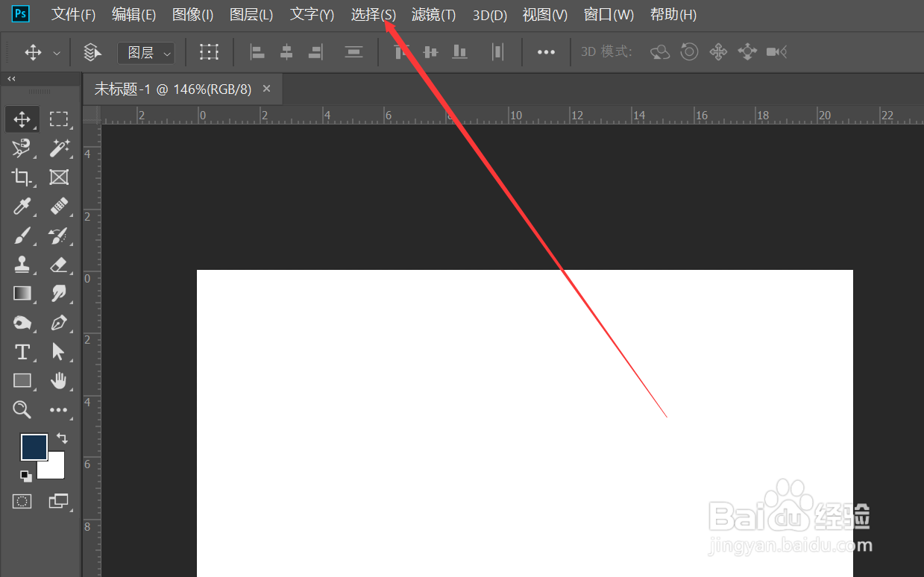Screen dimensions: 924x577
Task: Reset to default black and white colors
Action: [26, 476]
